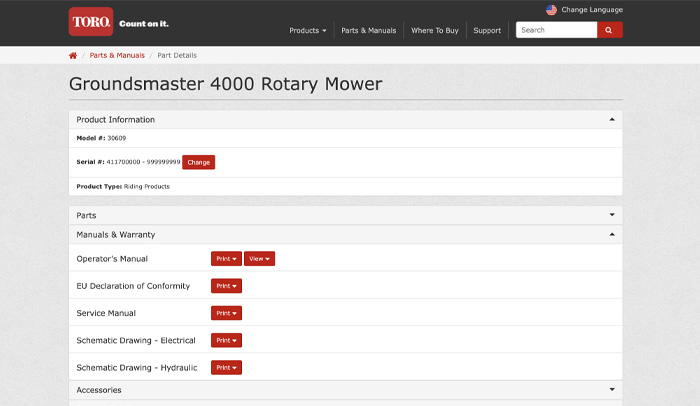700x406 pixels.
Task: Click the Toro logo
Action: [x=91, y=21]
